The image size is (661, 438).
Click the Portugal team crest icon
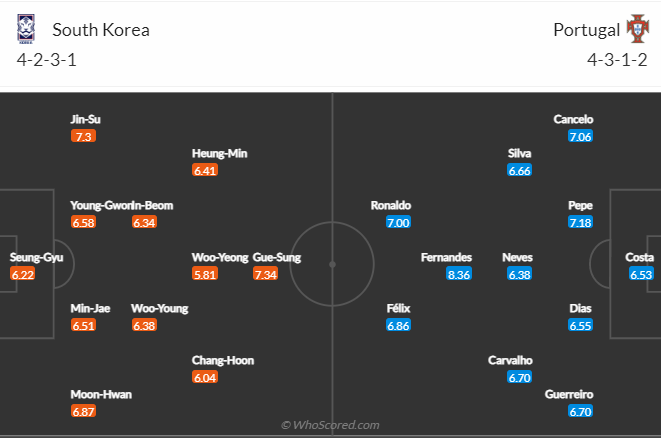637,29
